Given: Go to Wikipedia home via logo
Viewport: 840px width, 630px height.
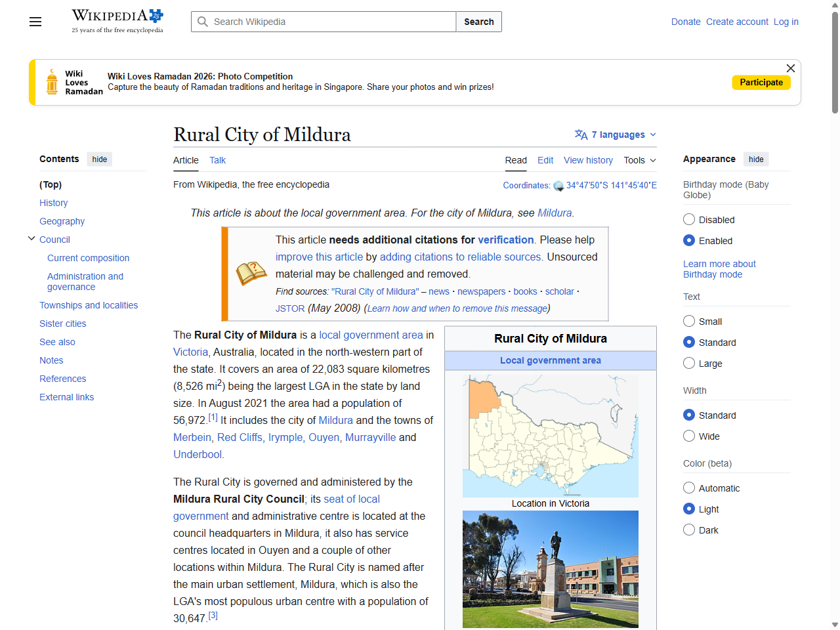Looking at the screenshot, I should (117, 21).
